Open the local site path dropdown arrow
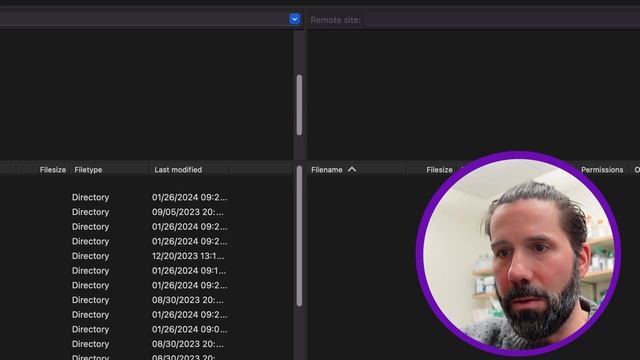The image size is (640, 360). click(x=294, y=19)
